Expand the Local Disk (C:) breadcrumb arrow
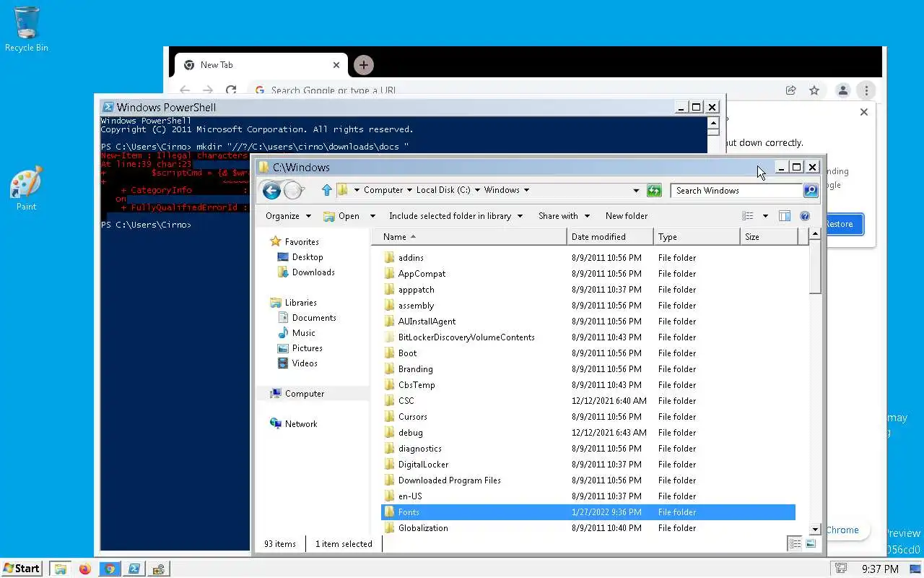The height and width of the screenshot is (578, 924). pos(476,190)
